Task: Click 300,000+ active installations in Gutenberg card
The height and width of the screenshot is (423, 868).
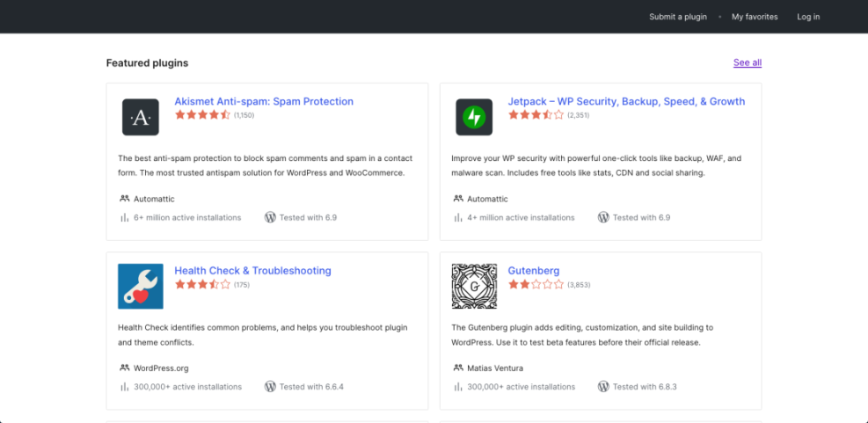Action: click(x=521, y=387)
